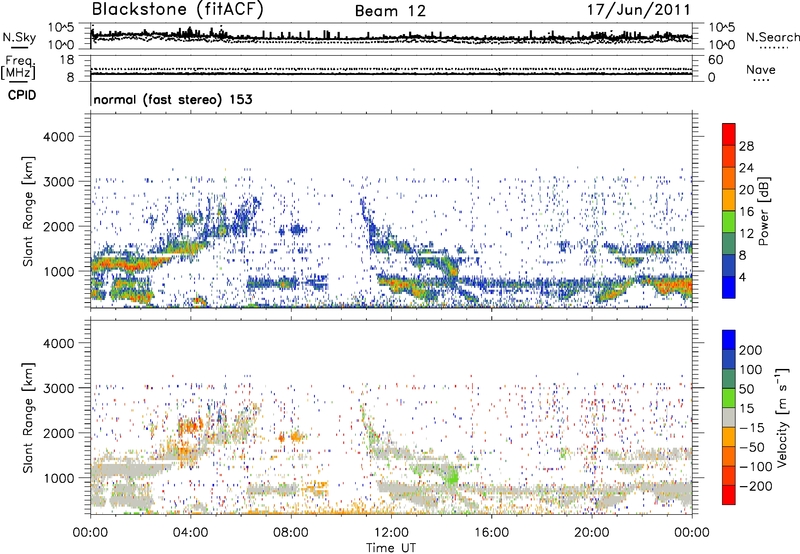Click the red bottom swatch of velocity colorbar
800x554 pixels.
coord(729,495)
